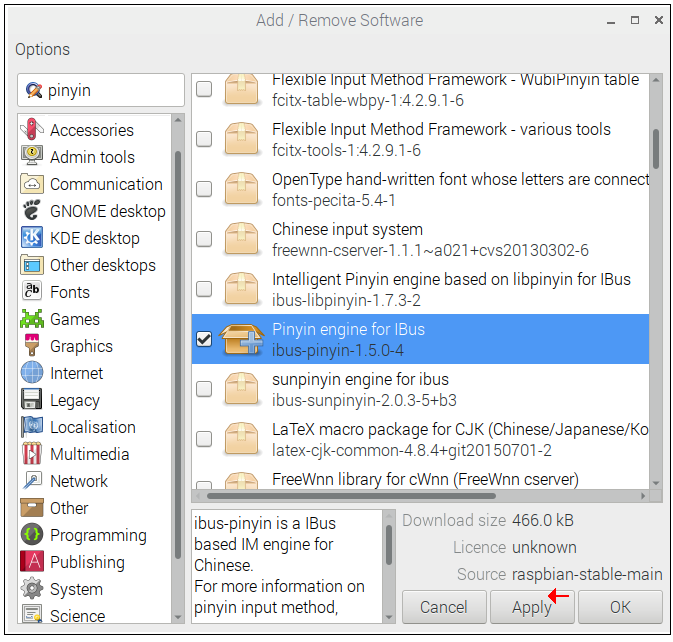Select the KDE desktop icon
This screenshot has width=673, height=642.
point(32,238)
